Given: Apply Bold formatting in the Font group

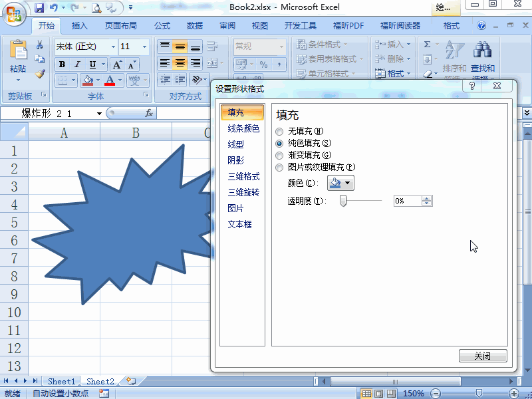Looking at the screenshot, I should coord(61,63).
